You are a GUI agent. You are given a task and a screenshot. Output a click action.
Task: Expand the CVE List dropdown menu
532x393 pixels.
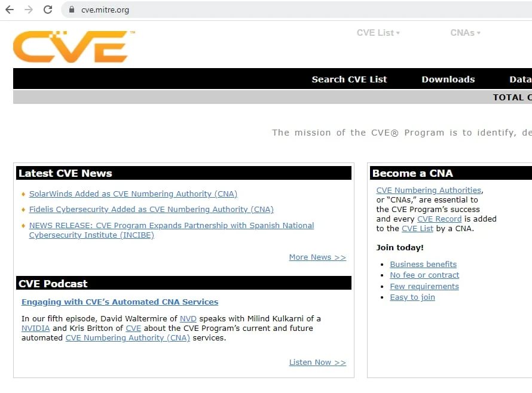[x=378, y=33]
